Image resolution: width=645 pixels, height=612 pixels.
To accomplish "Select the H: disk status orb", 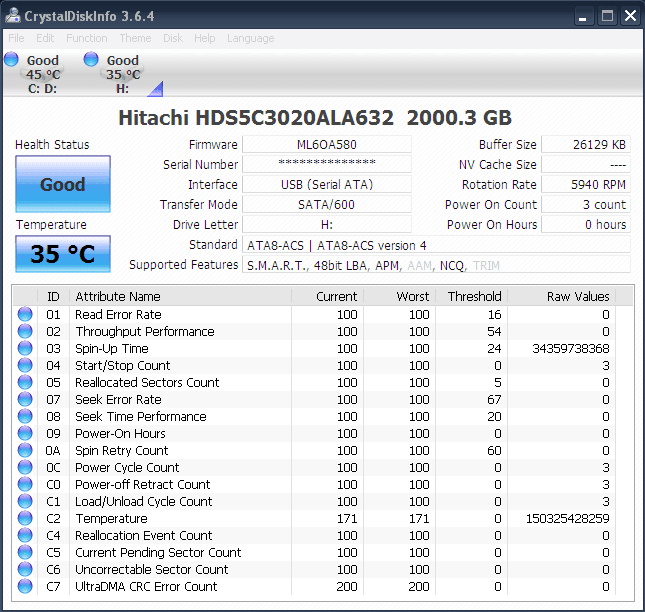I will [91, 59].
